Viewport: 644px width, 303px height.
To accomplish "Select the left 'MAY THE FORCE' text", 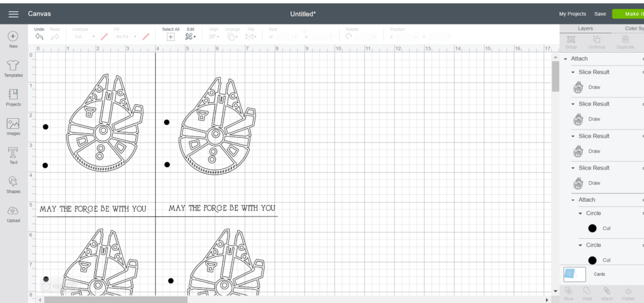I will coord(93,209).
